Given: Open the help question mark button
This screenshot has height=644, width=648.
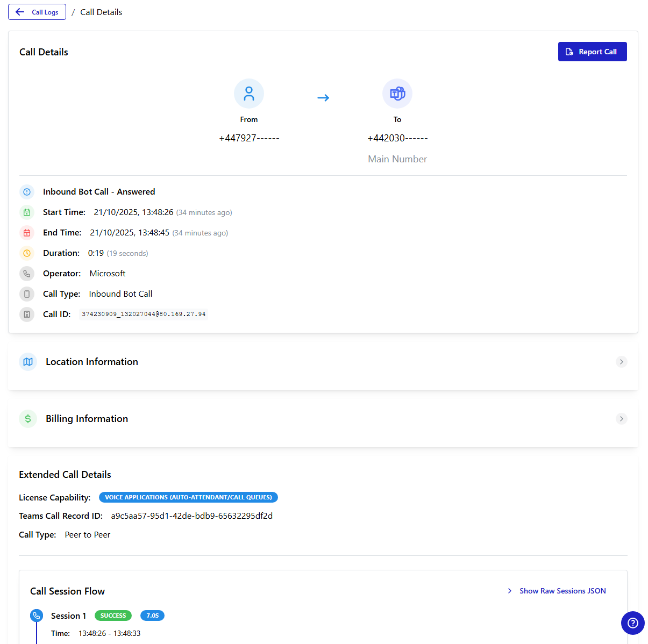Looking at the screenshot, I should (x=632, y=623).
